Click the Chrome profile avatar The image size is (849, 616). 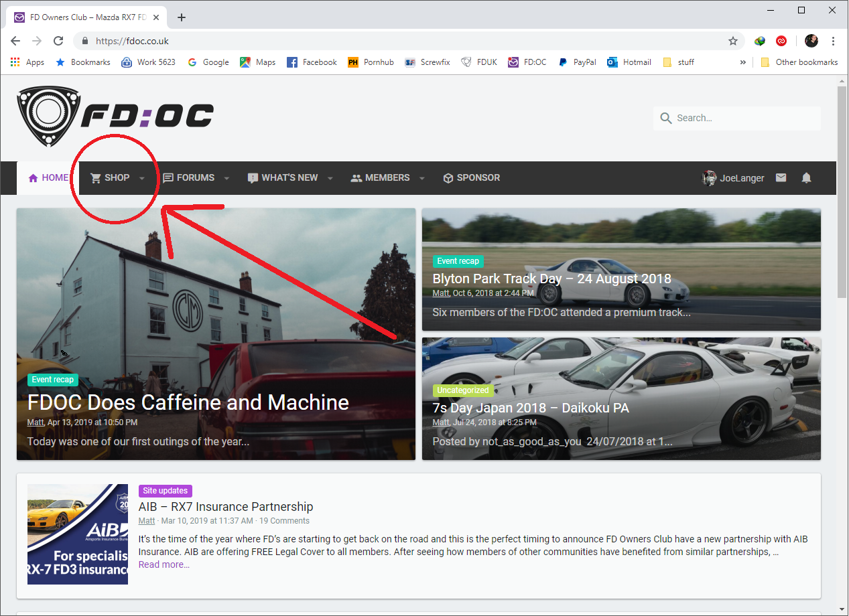pos(811,41)
